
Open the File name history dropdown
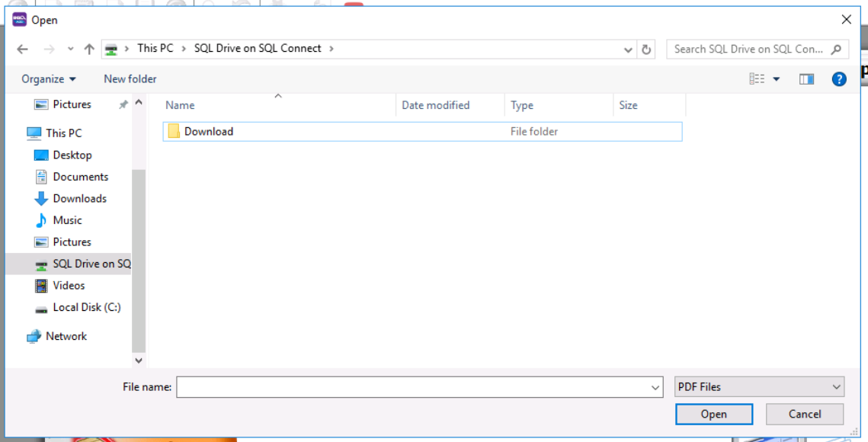(x=655, y=387)
